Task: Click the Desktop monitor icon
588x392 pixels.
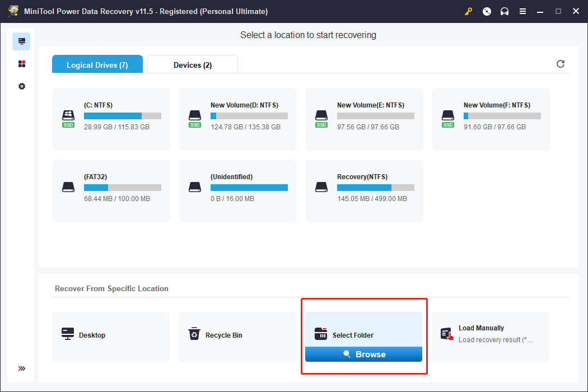Action: [x=68, y=334]
